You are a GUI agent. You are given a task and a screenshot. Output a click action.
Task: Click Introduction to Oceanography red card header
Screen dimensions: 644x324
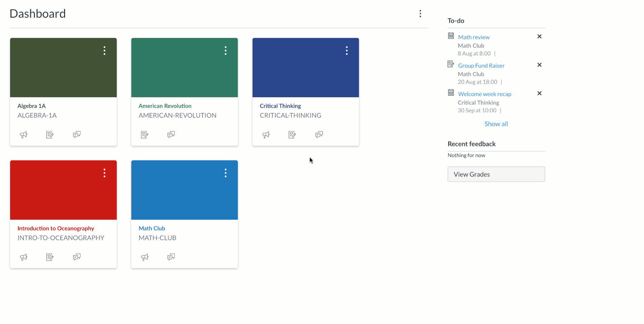63,190
